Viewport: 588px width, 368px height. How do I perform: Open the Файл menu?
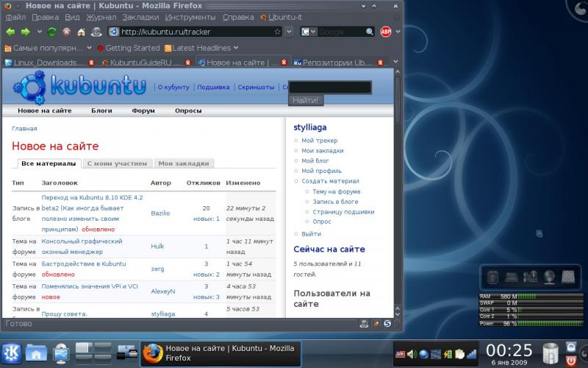pyautogui.click(x=15, y=17)
